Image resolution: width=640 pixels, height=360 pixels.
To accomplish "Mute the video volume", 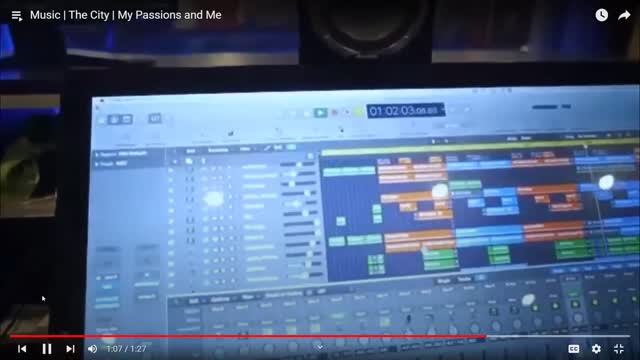I will tap(93, 349).
